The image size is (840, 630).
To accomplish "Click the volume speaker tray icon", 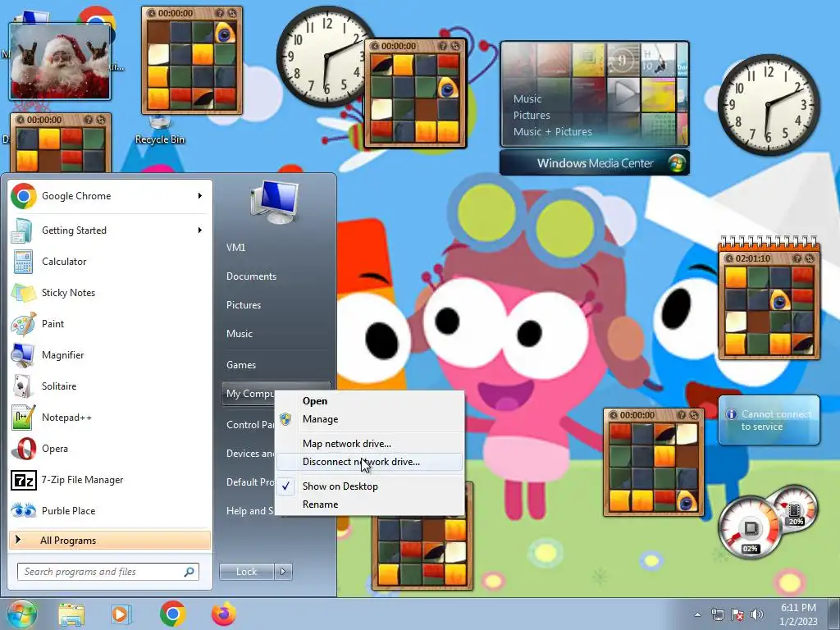I will click(x=756, y=614).
